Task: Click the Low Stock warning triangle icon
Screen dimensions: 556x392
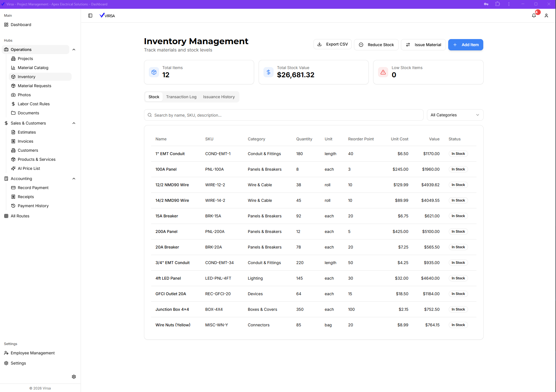Action: pos(383,72)
